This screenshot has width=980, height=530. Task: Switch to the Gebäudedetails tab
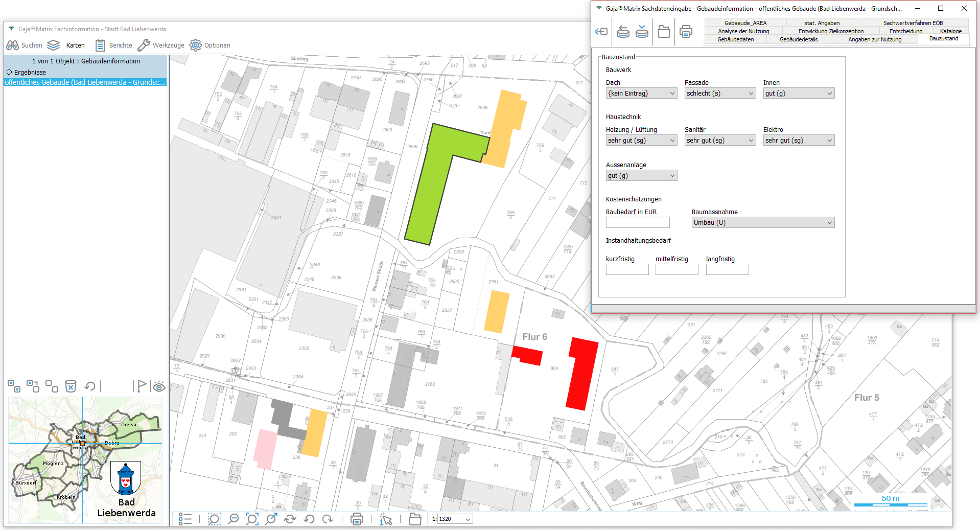click(799, 39)
